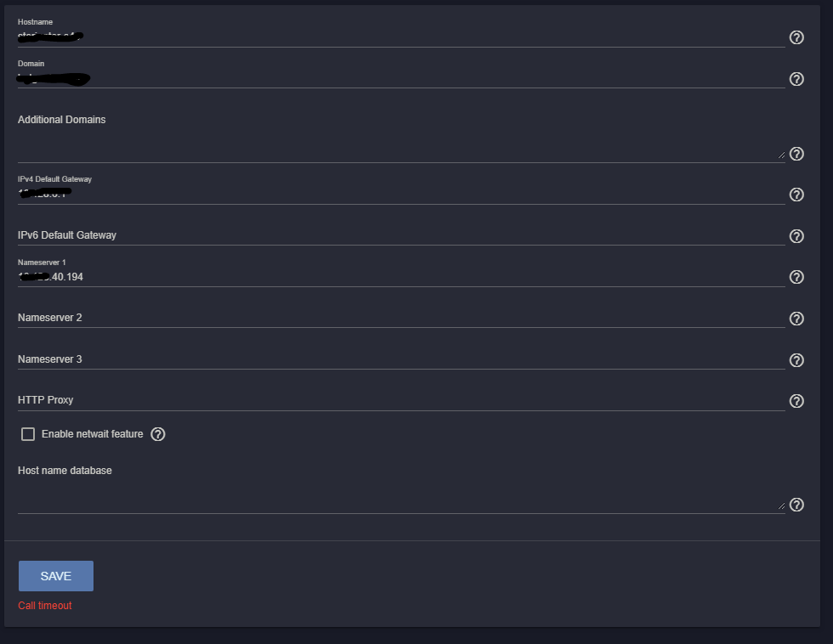Click the help icon beside Hostname
Screen dimensions: 833x644
coord(796,37)
